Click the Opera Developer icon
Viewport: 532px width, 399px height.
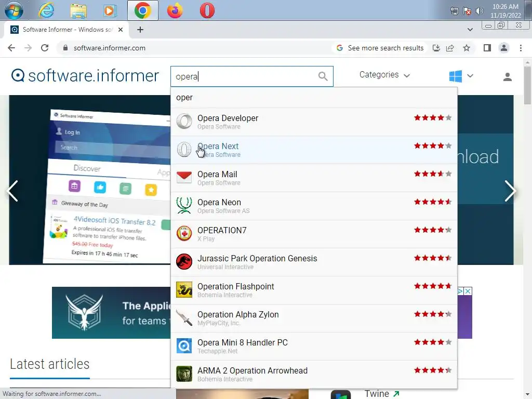tap(184, 121)
